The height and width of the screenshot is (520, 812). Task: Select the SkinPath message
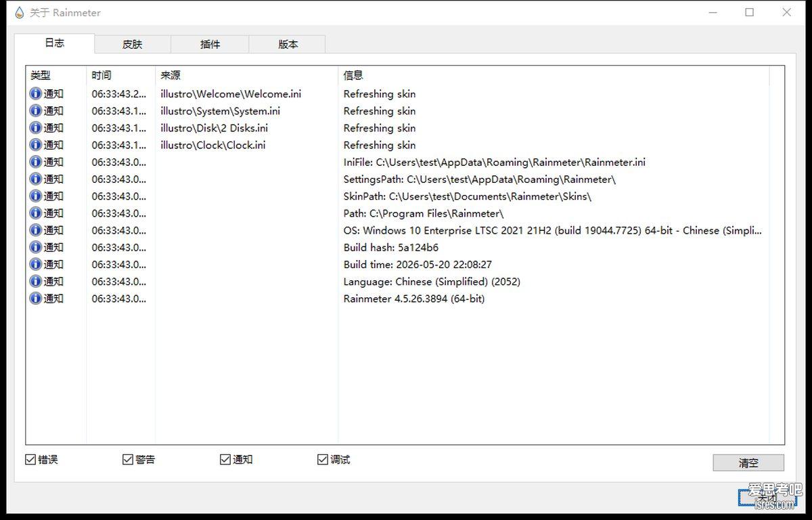click(x=468, y=196)
